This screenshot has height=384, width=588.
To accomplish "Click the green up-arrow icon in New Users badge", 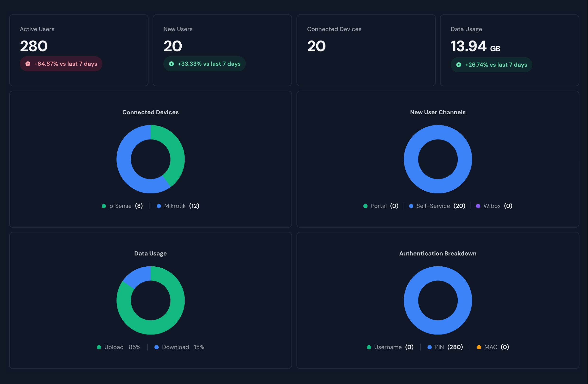I will pos(171,64).
